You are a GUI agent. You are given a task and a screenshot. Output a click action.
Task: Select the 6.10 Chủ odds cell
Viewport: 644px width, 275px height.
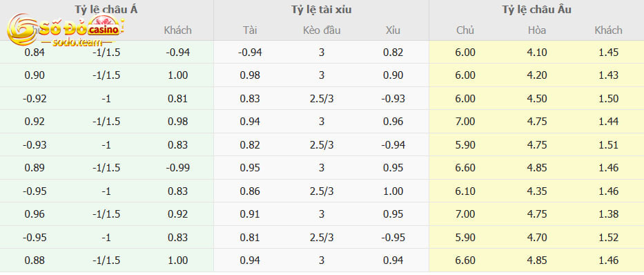click(465, 191)
